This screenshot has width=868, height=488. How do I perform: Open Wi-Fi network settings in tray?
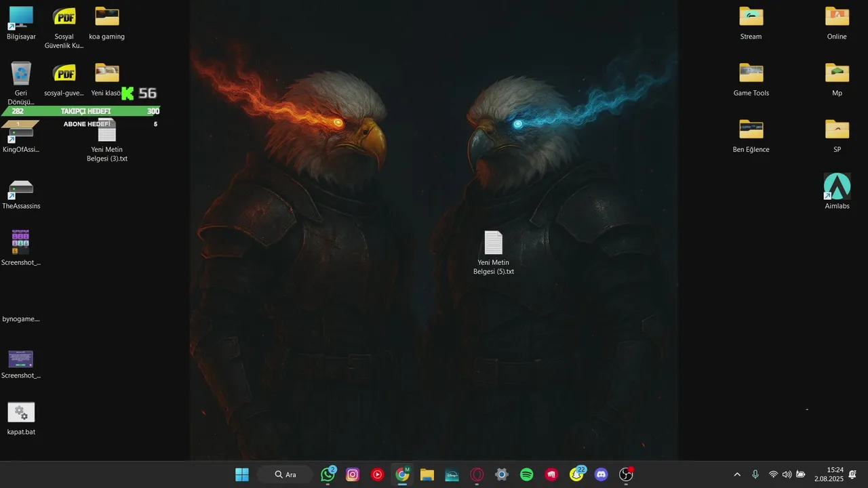pos(773,474)
